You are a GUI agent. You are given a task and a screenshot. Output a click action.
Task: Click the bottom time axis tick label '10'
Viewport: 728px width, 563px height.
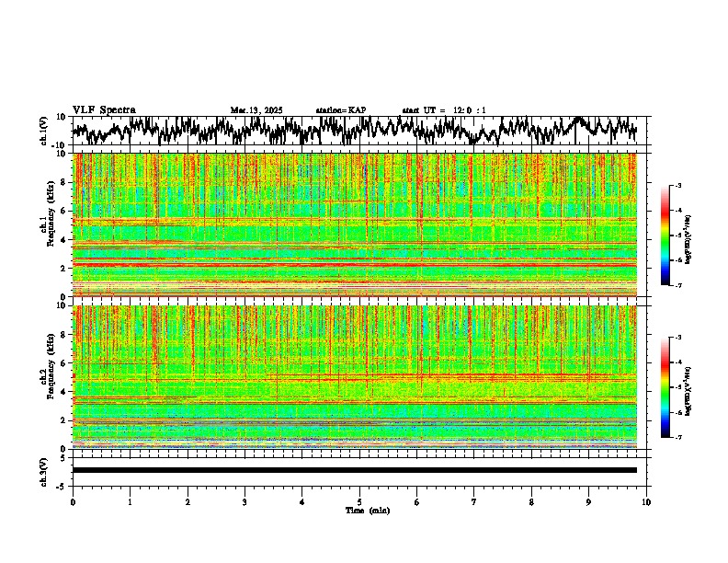[646, 502]
